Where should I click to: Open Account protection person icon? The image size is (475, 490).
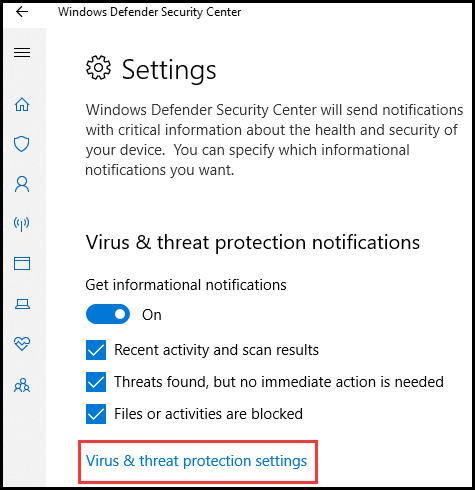[22, 184]
